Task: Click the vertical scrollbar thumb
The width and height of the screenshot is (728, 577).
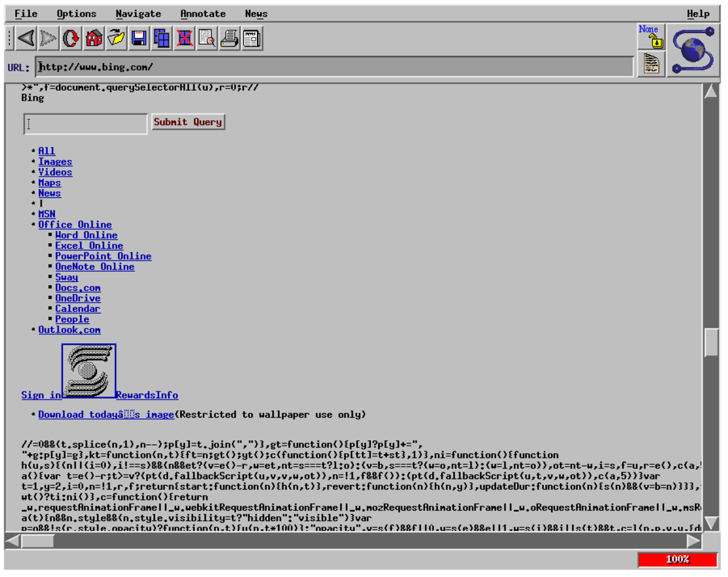Action: (x=711, y=343)
